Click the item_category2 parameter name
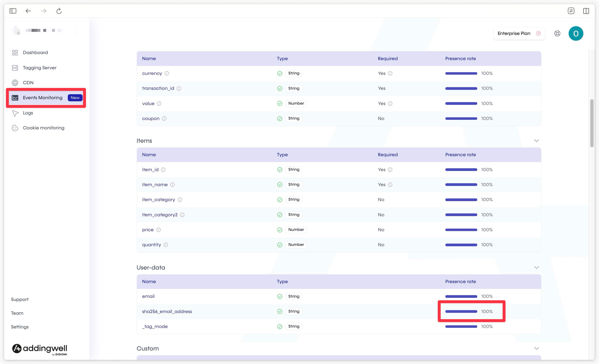This screenshot has height=364, width=599. tap(160, 215)
